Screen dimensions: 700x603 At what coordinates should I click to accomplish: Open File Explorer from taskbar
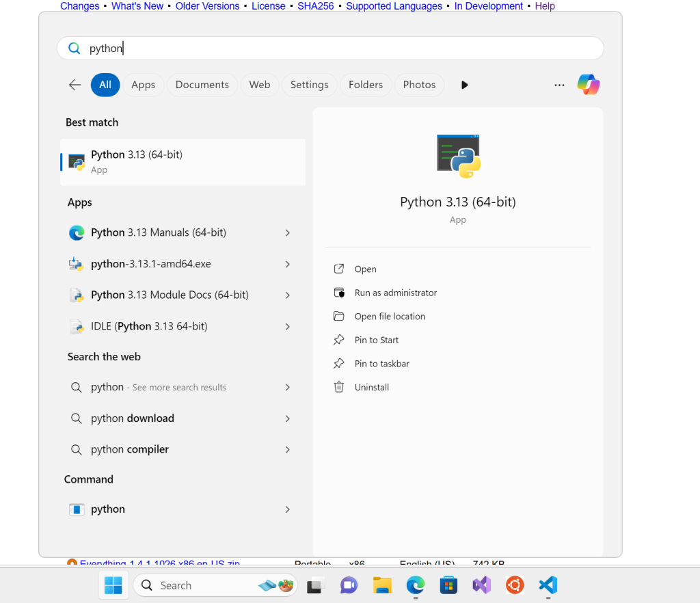point(382,585)
